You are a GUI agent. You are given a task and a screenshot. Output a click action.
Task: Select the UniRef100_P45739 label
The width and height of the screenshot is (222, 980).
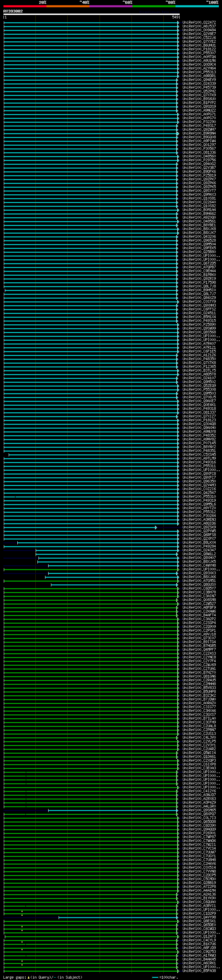coord(199,88)
